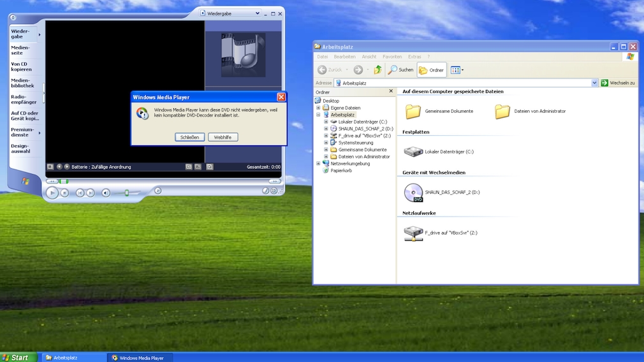Viewport: 644px width, 362px height.
Task: Collapse the Arbeitsplatz tree node
Action: (x=318, y=115)
